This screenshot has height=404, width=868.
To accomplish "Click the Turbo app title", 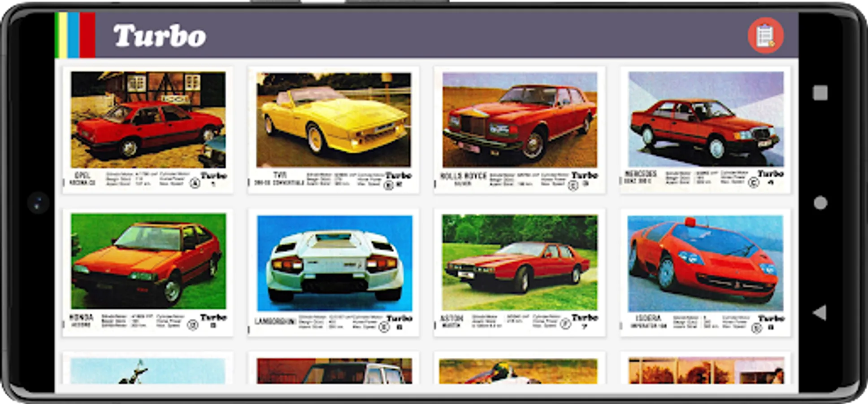I will (x=160, y=36).
